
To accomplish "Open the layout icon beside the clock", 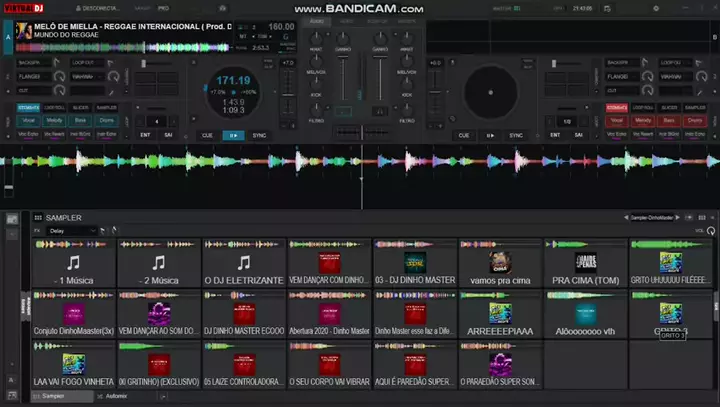I will (x=607, y=8).
